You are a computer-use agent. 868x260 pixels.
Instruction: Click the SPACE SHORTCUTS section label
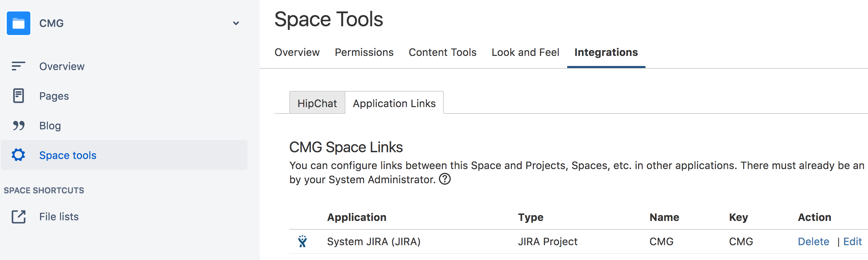coord(44,190)
